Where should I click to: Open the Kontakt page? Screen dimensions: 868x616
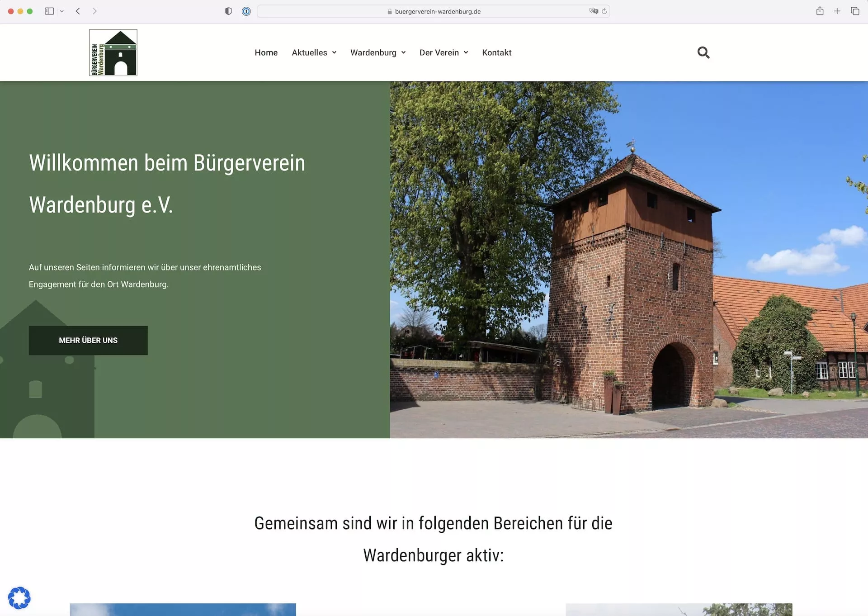(x=496, y=52)
